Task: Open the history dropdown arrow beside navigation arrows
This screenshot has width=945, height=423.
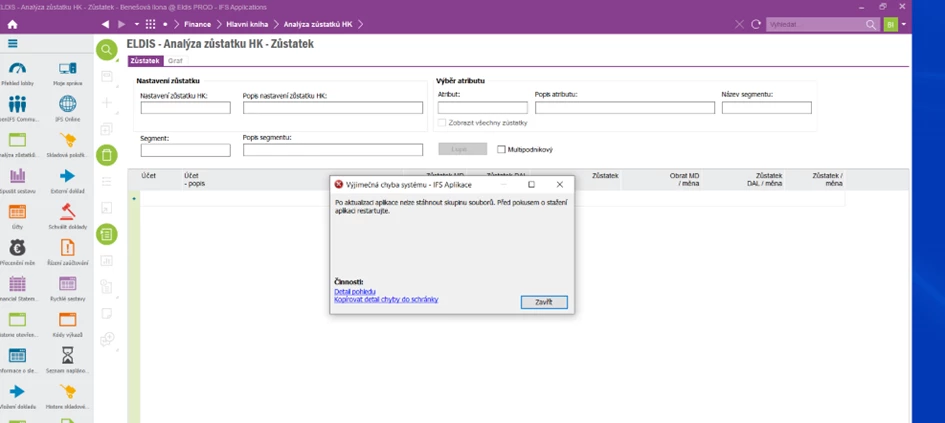Action: pos(137,25)
